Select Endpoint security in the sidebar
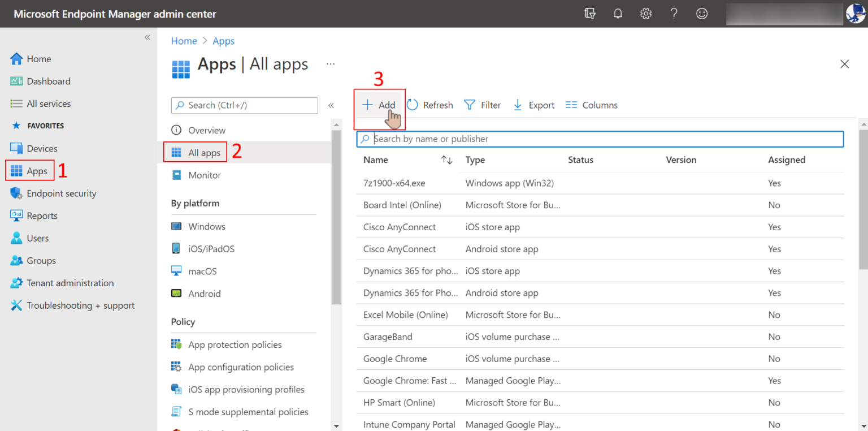This screenshot has height=431, width=868. point(61,193)
